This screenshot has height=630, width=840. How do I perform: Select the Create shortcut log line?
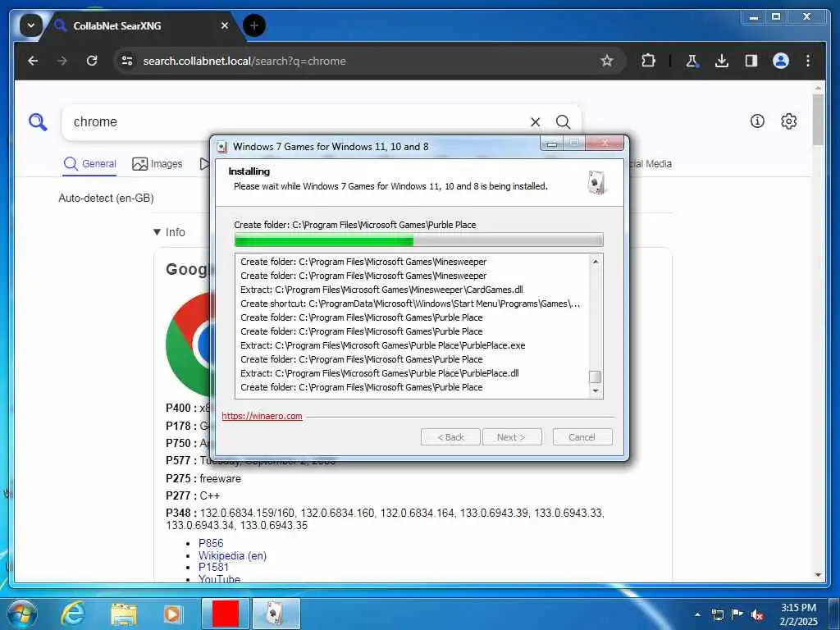click(x=410, y=304)
